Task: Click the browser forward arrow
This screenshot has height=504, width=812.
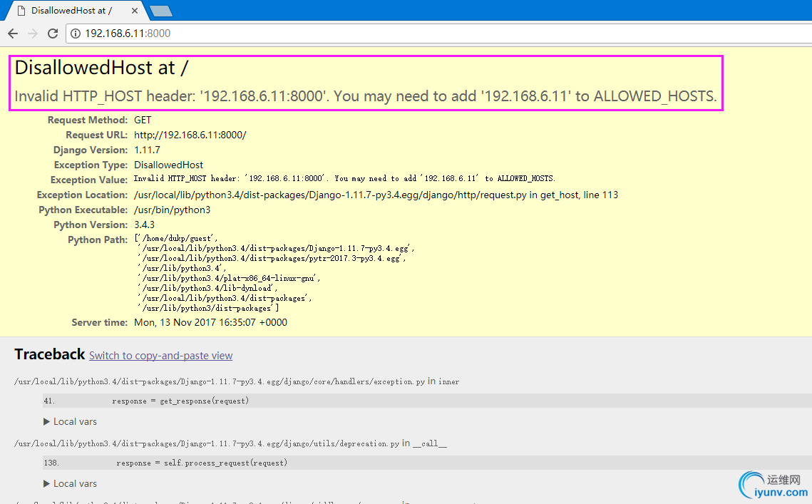Action: pyautogui.click(x=33, y=34)
